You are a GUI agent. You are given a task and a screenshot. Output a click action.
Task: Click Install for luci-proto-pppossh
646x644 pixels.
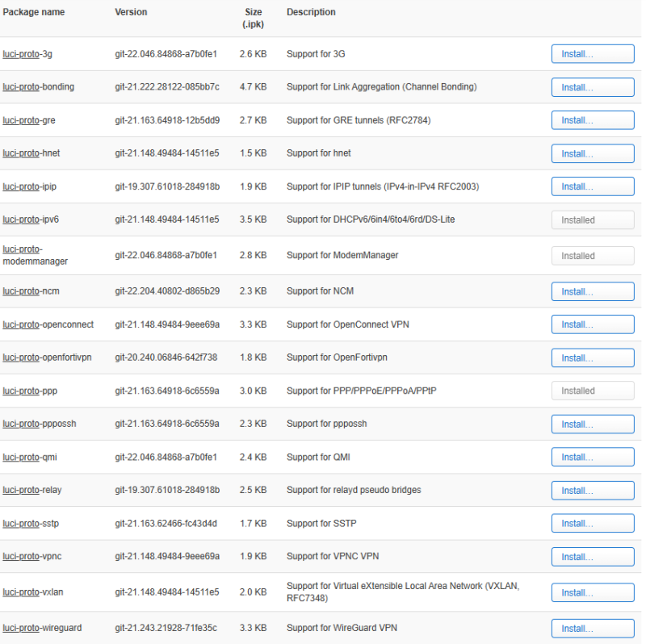[x=592, y=424]
